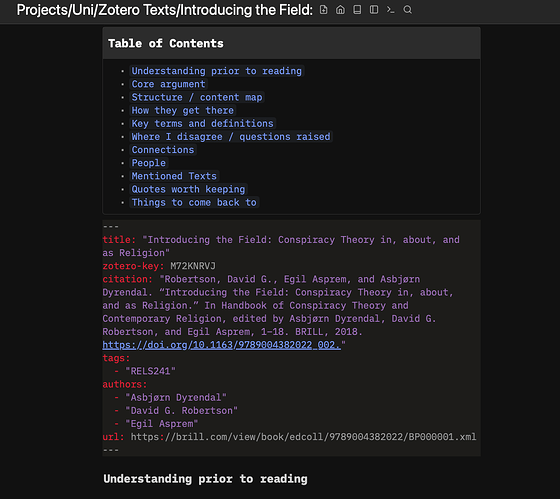
Task: Click the tags: frontmatter key
Action: pos(116,358)
